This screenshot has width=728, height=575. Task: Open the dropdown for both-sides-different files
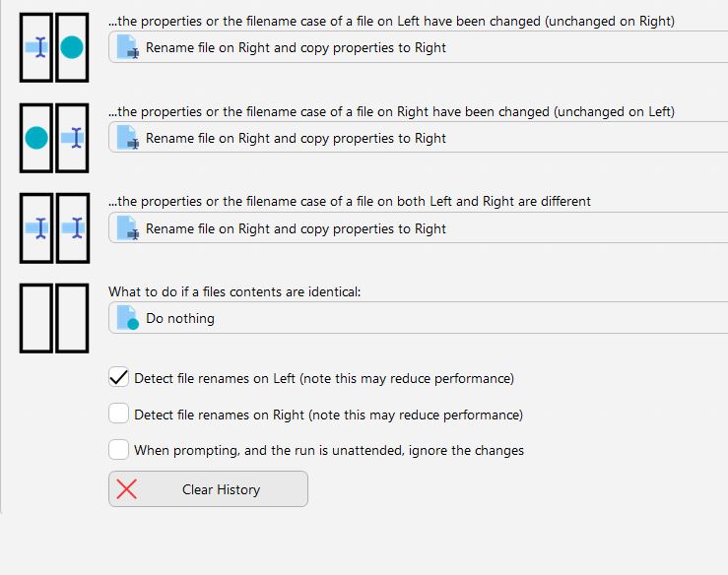pos(419,228)
